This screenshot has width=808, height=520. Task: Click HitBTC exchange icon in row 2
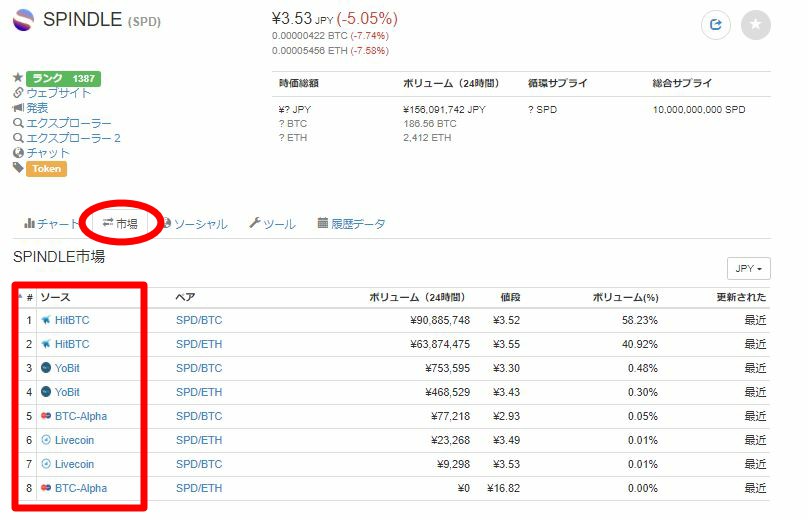[46, 344]
